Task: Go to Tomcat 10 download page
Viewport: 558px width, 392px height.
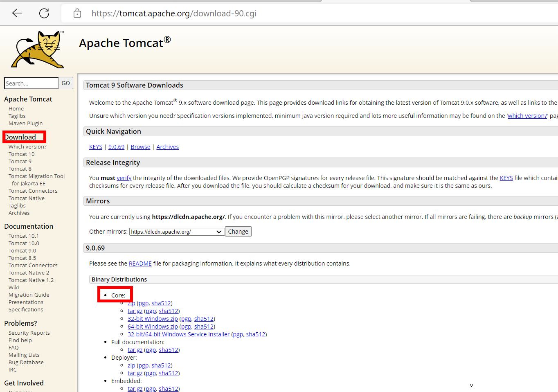Action: click(x=22, y=154)
